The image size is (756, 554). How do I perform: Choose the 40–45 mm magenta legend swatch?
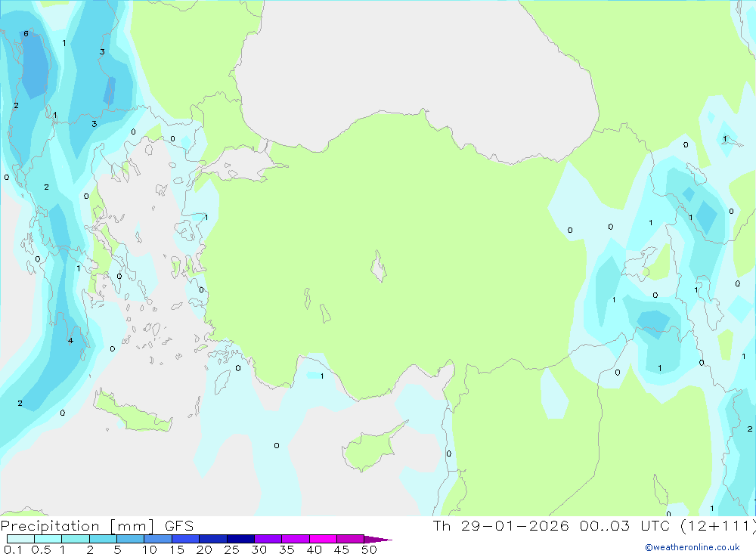(x=323, y=539)
